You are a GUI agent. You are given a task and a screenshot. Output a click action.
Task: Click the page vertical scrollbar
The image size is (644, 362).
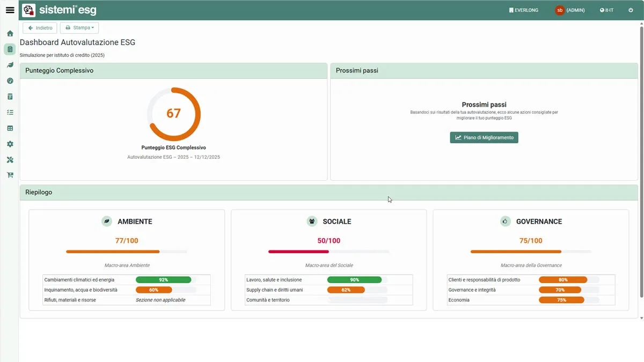[641, 161]
